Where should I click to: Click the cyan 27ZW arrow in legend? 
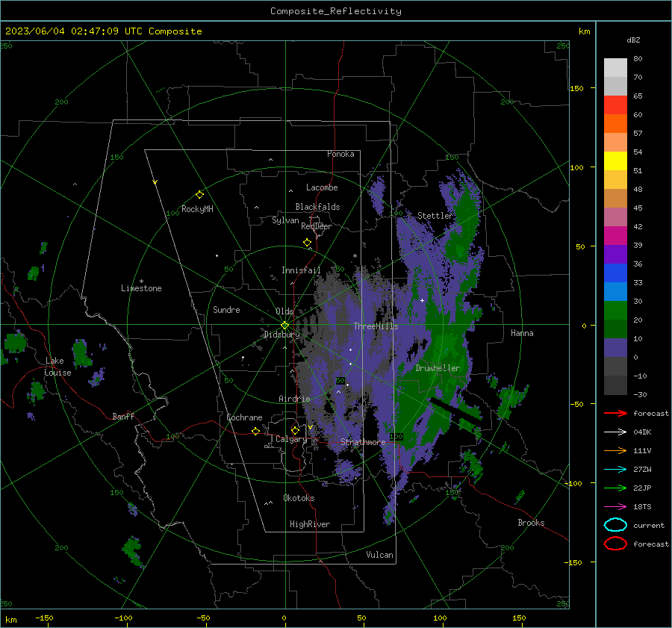pos(615,470)
